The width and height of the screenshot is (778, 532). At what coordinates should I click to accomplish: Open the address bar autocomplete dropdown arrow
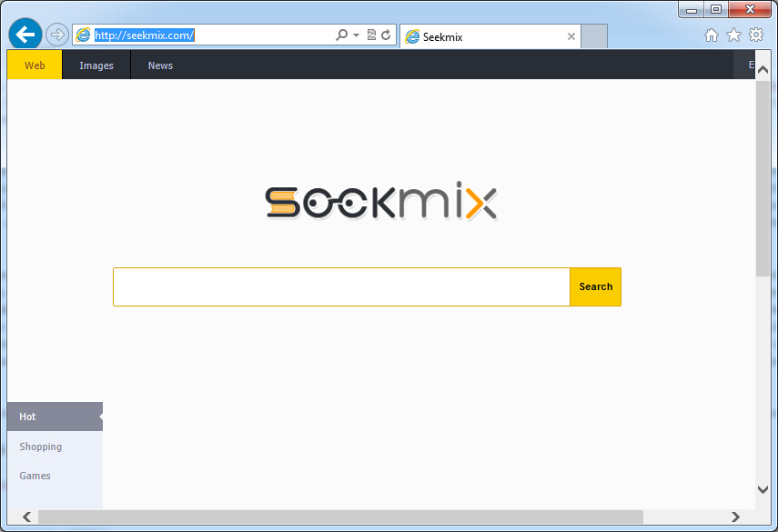(356, 35)
